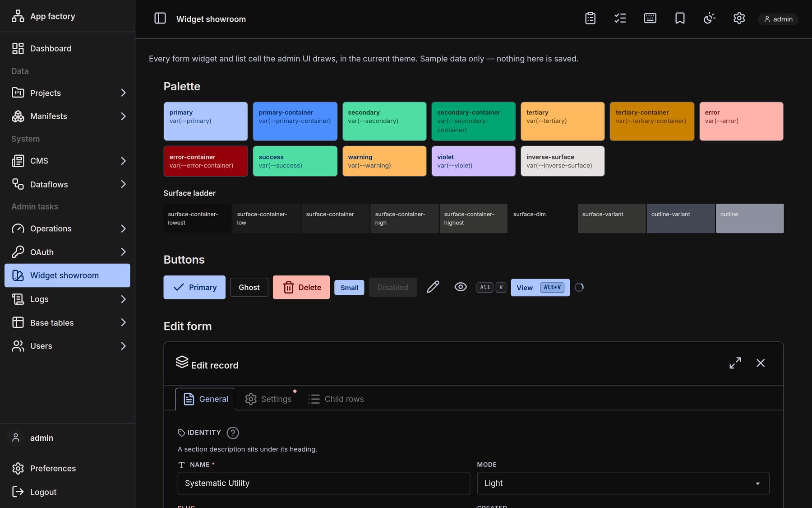This screenshot has width=812, height=508.
Task: Click the error-container palette swatch
Action: [206, 161]
